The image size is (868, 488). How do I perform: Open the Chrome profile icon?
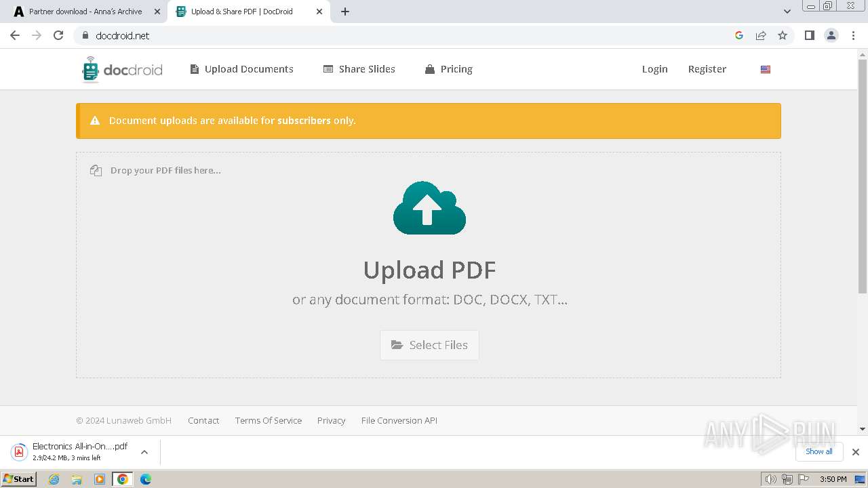(x=831, y=35)
